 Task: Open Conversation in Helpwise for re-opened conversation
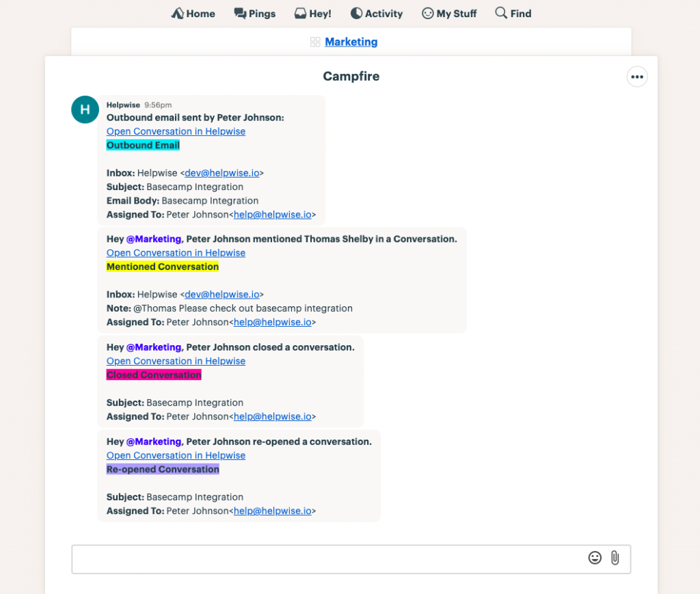(x=176, y=455)
